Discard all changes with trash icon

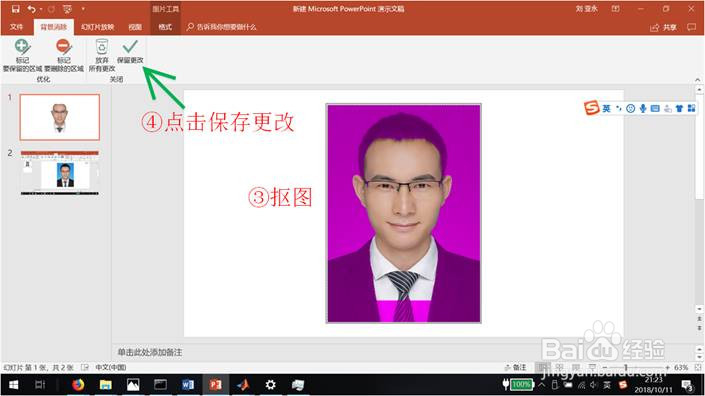102,55
